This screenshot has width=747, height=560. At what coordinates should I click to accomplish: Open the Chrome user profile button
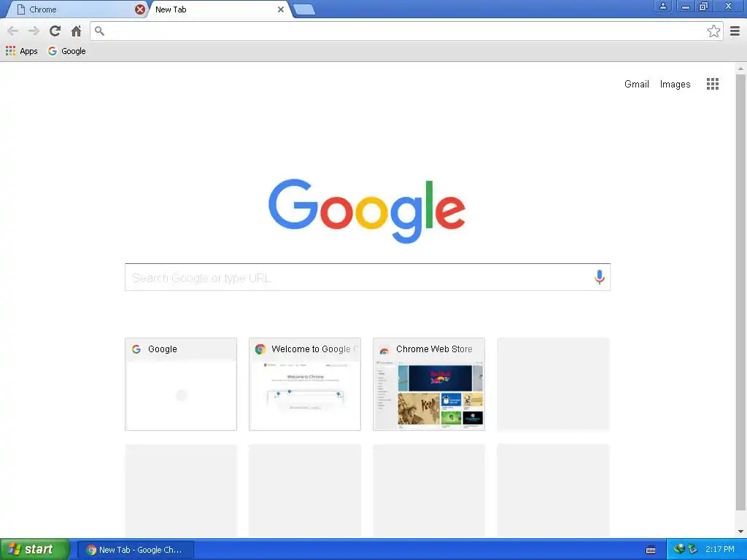[662, 6]
